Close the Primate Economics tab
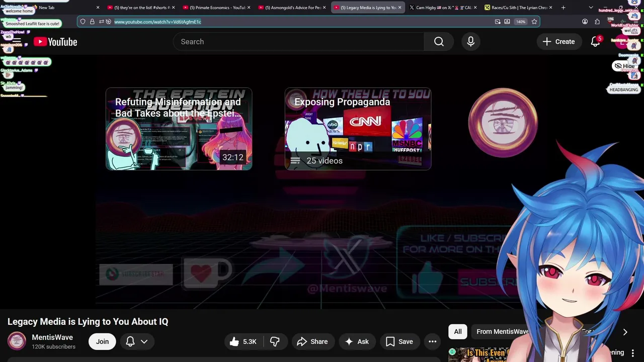The image size is (644, 362). (x=249, y=8)
